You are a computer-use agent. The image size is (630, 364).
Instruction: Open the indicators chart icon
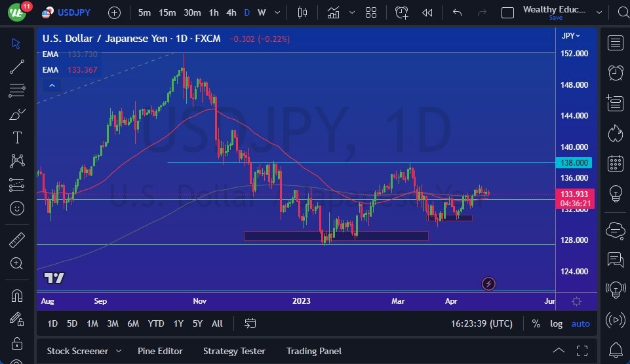[333, 13]
